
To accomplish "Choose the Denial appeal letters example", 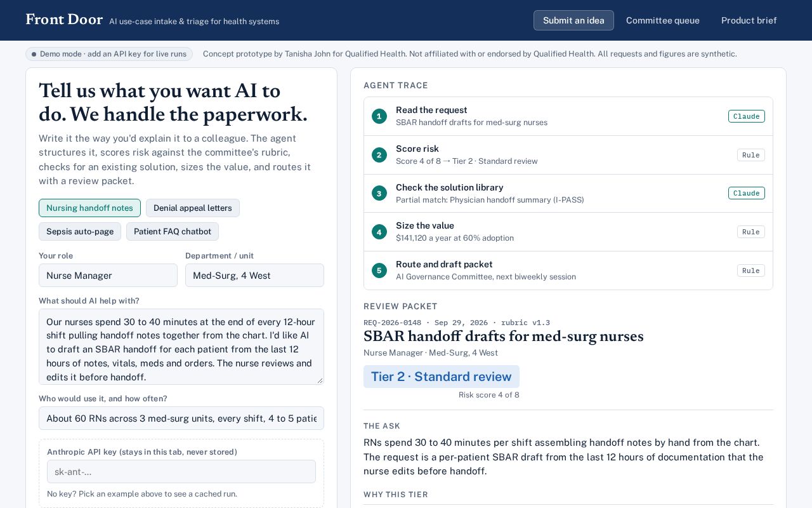I will point(193,208).
